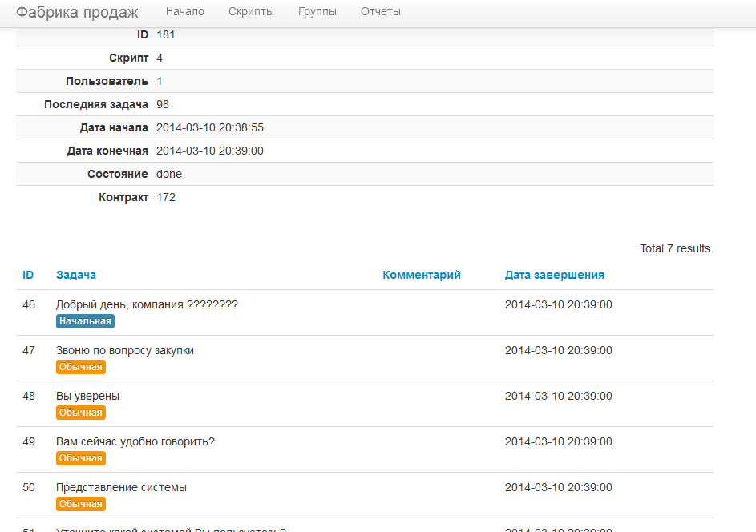Screen dimensions: 756x532
Task: Click the Пользователь field label
Action: click(x=107, y=82)
